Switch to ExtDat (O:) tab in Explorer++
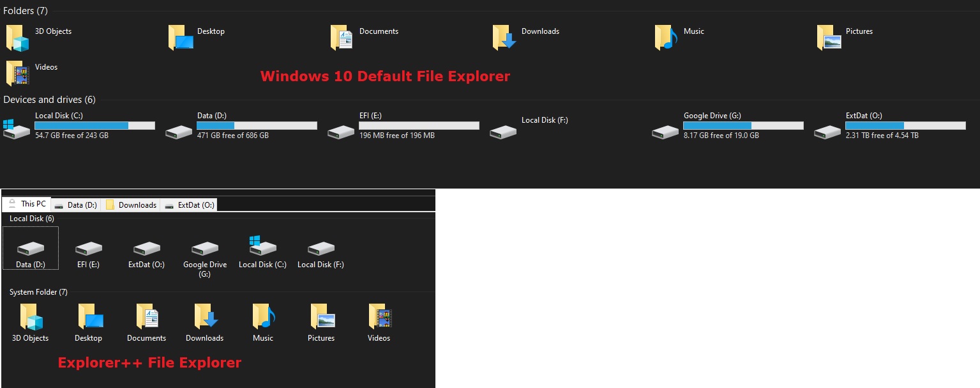The width and height of the screenshot is (980, 388). (x=188, y=205)
